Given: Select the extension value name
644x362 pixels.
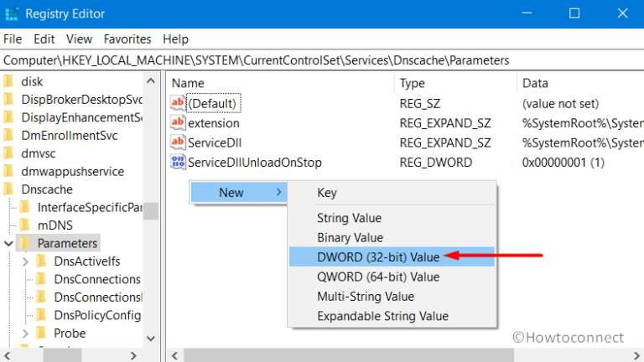Looking at the screenshot, I should pyautogui.click(x=214, y=123).
